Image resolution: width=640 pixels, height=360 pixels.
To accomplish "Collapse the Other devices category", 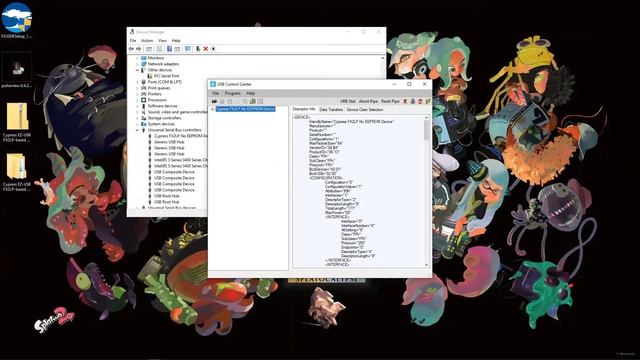I will coord(137,70).
